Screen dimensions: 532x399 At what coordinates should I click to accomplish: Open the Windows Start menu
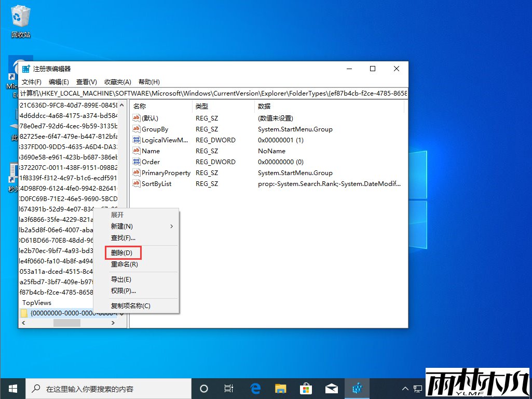pos(12,388)
